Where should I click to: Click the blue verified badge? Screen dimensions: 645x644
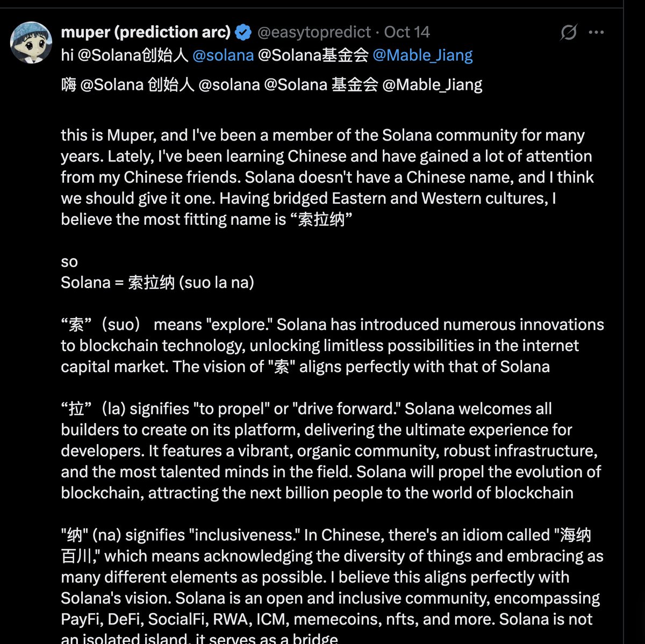pos(243,32)
